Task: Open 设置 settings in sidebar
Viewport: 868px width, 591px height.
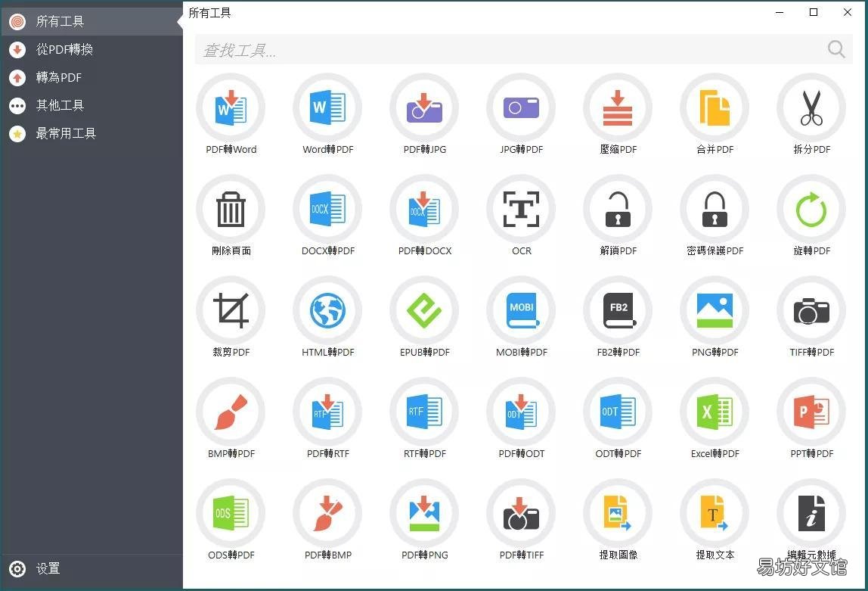Action: tap(91, 569)
